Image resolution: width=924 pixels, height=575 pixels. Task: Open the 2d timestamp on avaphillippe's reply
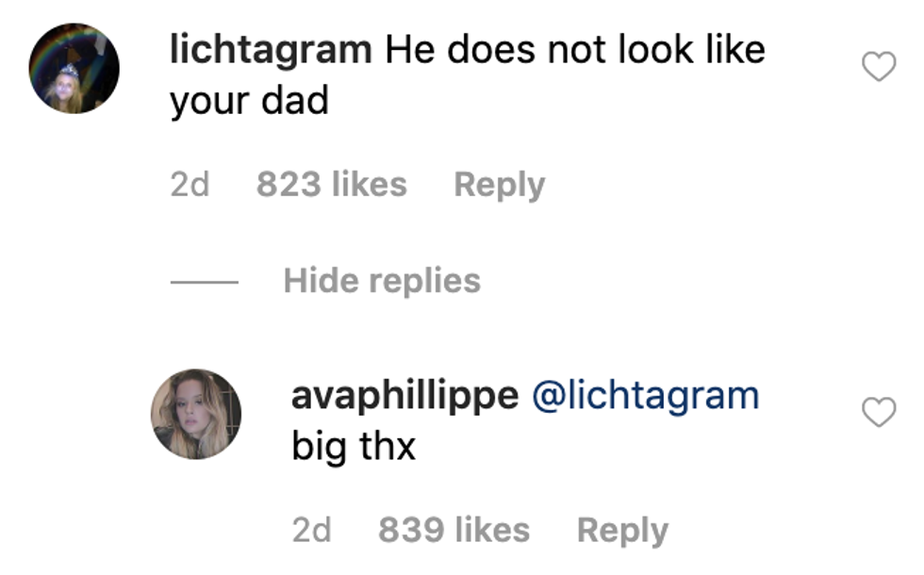tap(312, 530)
